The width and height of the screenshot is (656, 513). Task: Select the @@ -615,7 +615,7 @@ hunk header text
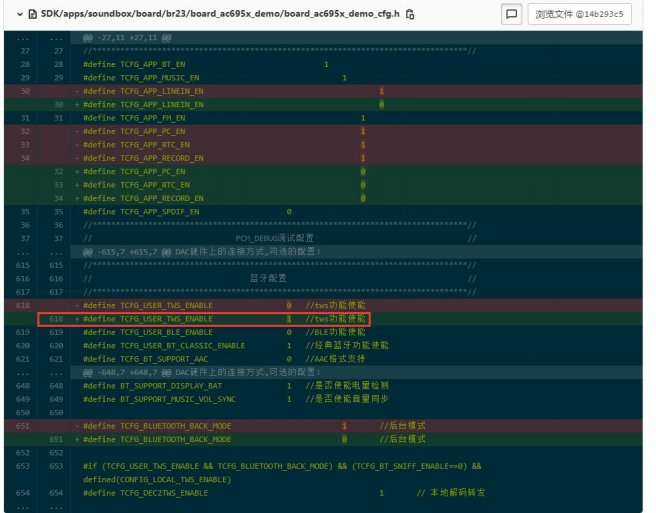[202, 252]
